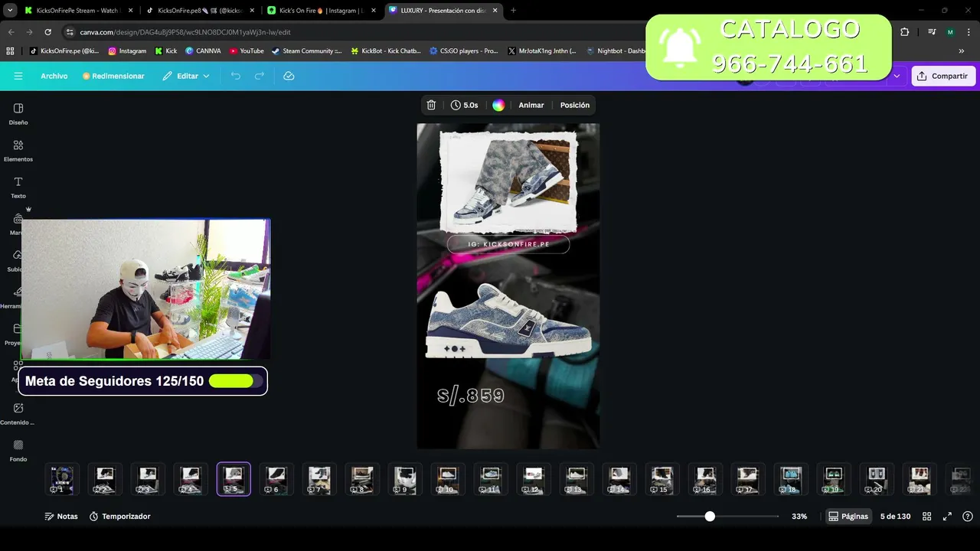Open the Texto sidebar panel

(x=18, y=187)
